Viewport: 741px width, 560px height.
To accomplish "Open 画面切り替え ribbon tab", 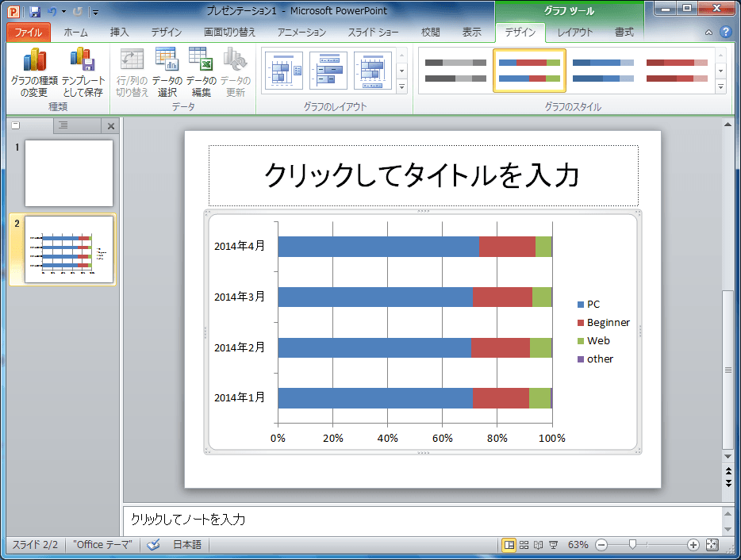I will tap(229, 33).
